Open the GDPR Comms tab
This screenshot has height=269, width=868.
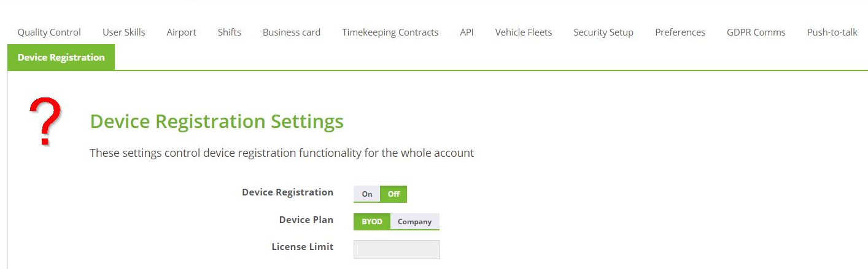coord(756,32)
